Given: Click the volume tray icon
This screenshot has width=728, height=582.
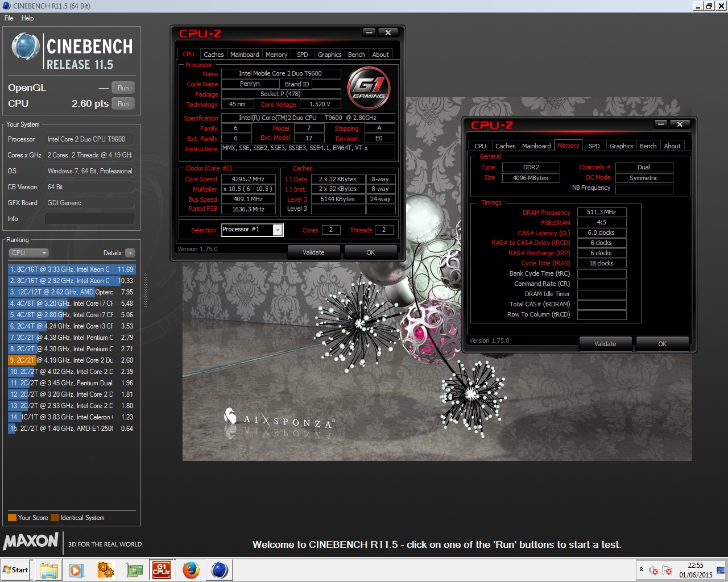Looking at the screenshot, I should click(653, 570).
